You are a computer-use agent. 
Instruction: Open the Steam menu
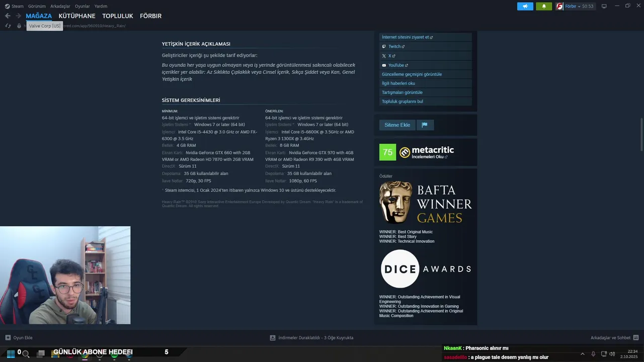click(18, 7)
